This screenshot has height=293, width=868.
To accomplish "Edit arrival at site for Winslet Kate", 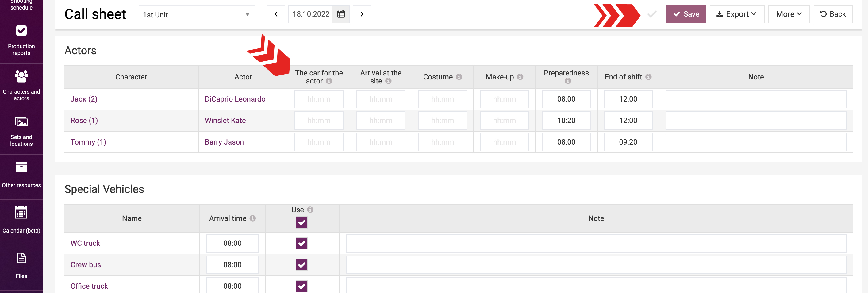I will coord(381,121).
